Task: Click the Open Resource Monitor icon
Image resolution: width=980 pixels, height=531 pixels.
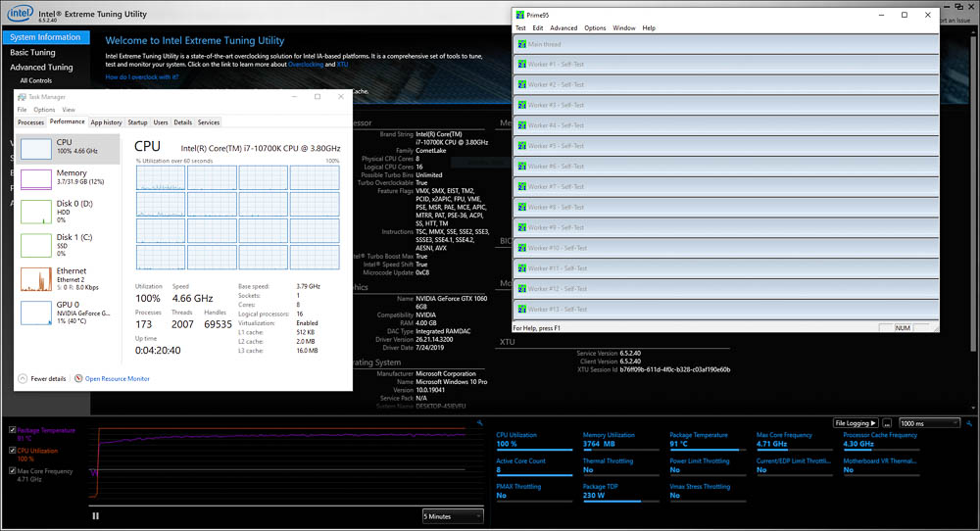Action: [x=78, y=378]
